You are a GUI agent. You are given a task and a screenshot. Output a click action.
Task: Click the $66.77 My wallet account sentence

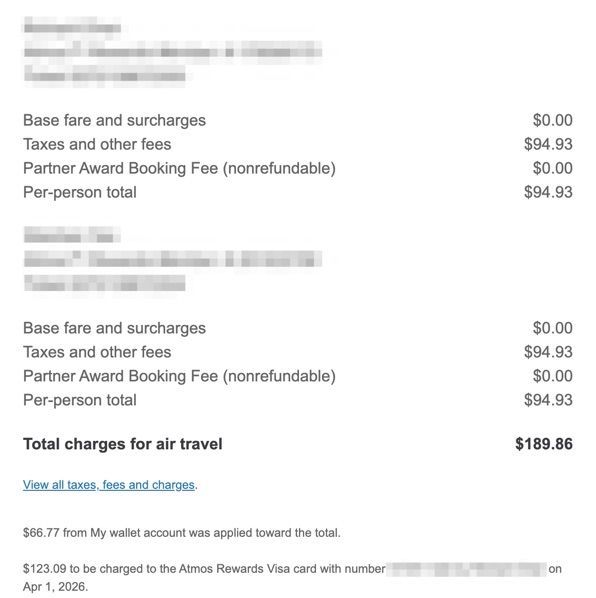(x=182, y=533)
